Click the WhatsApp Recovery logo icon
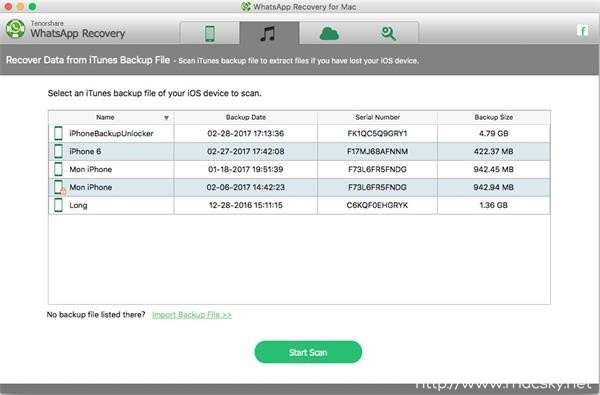Screen dimensions: 600x395 (x=15, y=29)
